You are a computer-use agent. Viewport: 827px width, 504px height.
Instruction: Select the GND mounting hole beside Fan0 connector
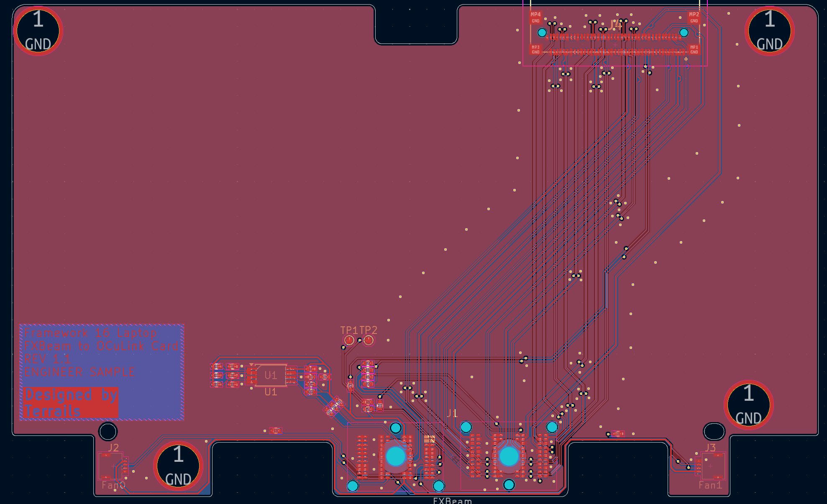point(178,466)
